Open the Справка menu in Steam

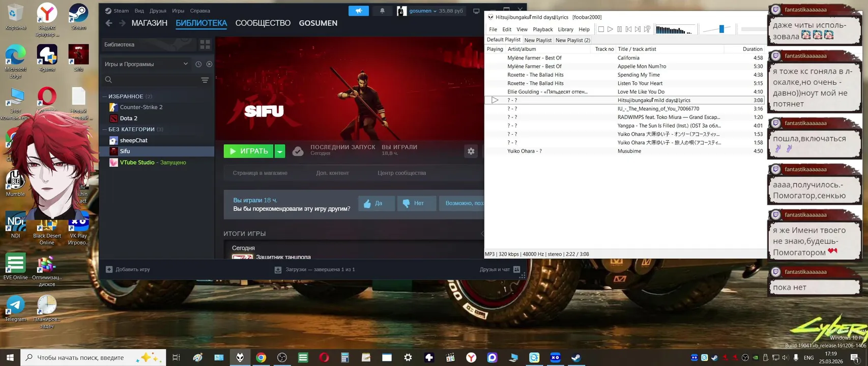click(200, 11)
